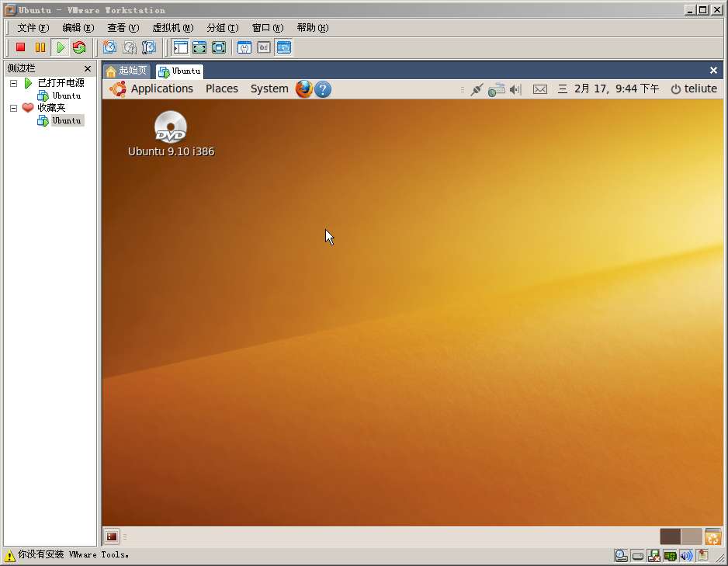This screenshot has width=728, height=566.
Task: Open the 虚拟机(M) menu
Action: [173, 28]
